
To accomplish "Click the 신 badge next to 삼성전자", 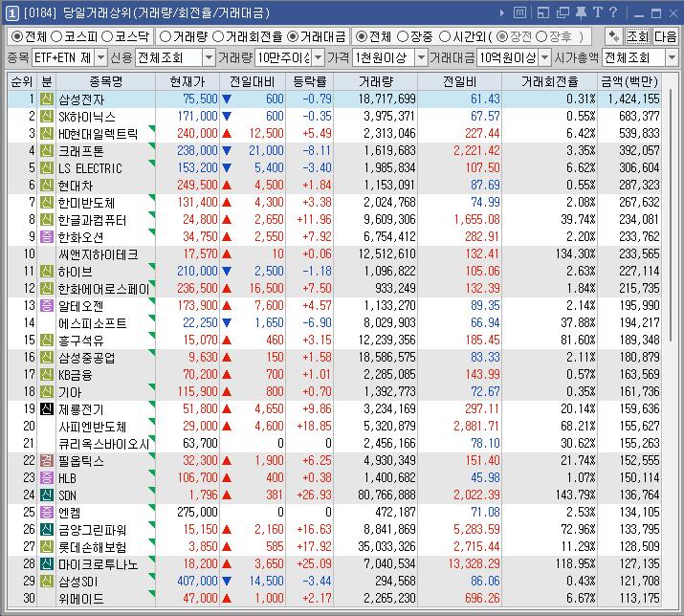I will click(47, 99).
